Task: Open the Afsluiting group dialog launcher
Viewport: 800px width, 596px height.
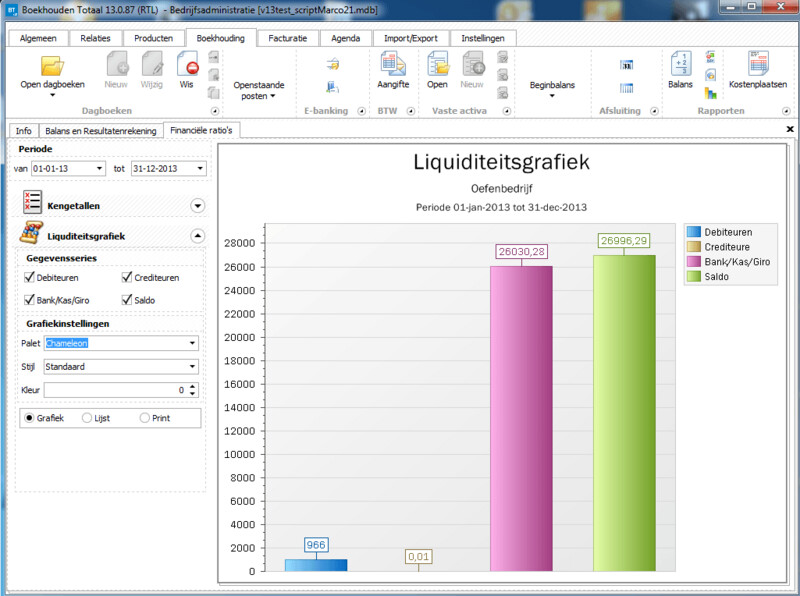Action: coord(654,111)
